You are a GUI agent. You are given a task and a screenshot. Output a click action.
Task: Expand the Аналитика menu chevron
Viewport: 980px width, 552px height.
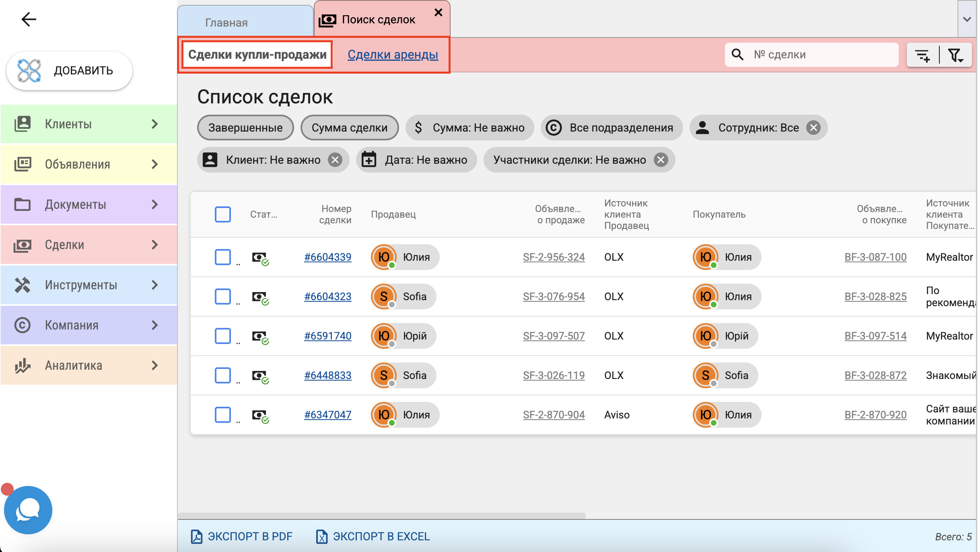(x=155, y=365)
